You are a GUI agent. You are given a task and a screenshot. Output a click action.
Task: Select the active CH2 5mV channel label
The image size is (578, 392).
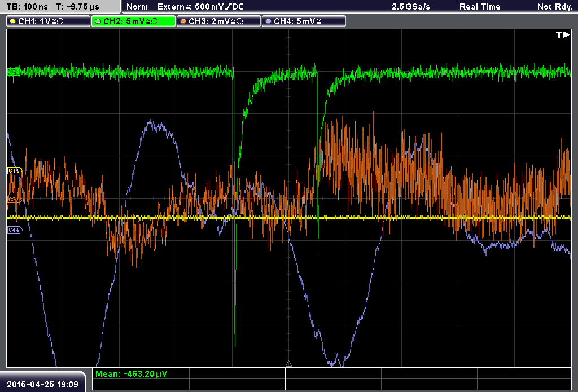tap(133, 21)
